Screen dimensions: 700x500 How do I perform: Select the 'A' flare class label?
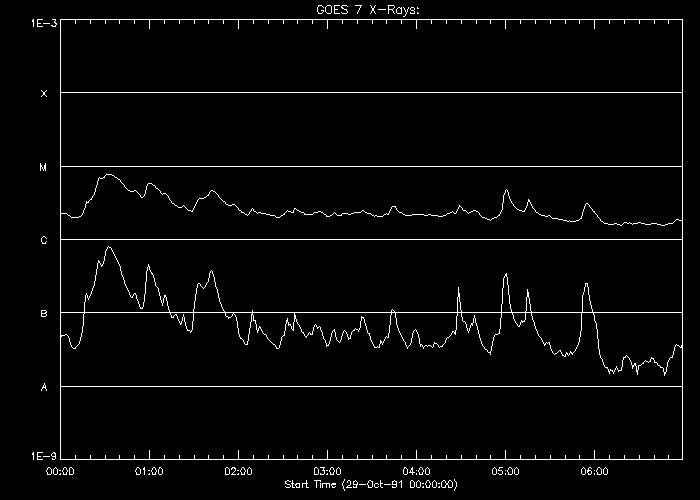coord(44,388)
